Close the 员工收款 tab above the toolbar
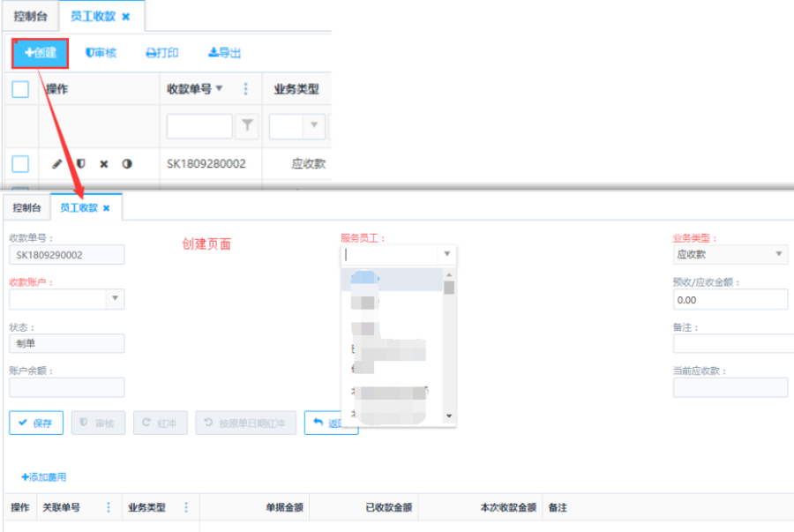 click(125, 17)
